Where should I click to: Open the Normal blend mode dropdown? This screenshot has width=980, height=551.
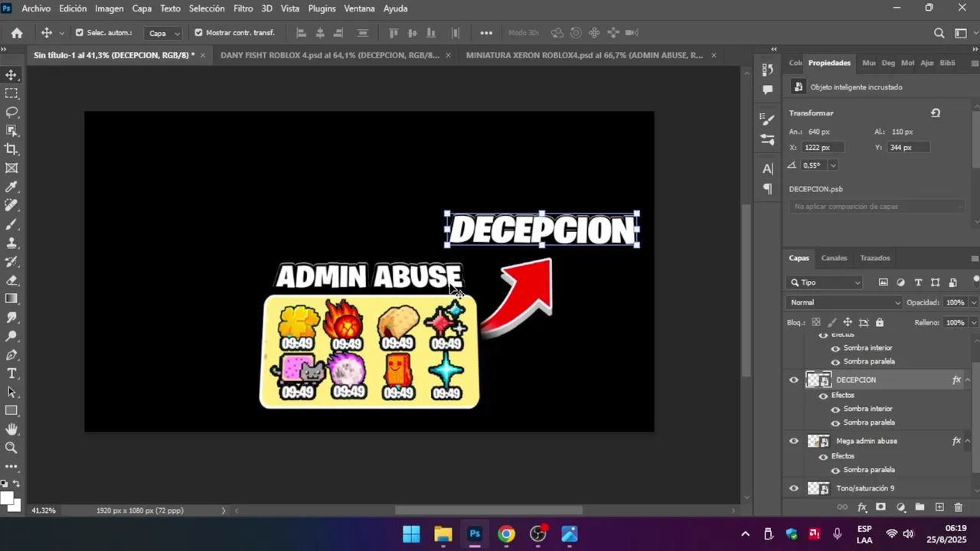(844, 302)
